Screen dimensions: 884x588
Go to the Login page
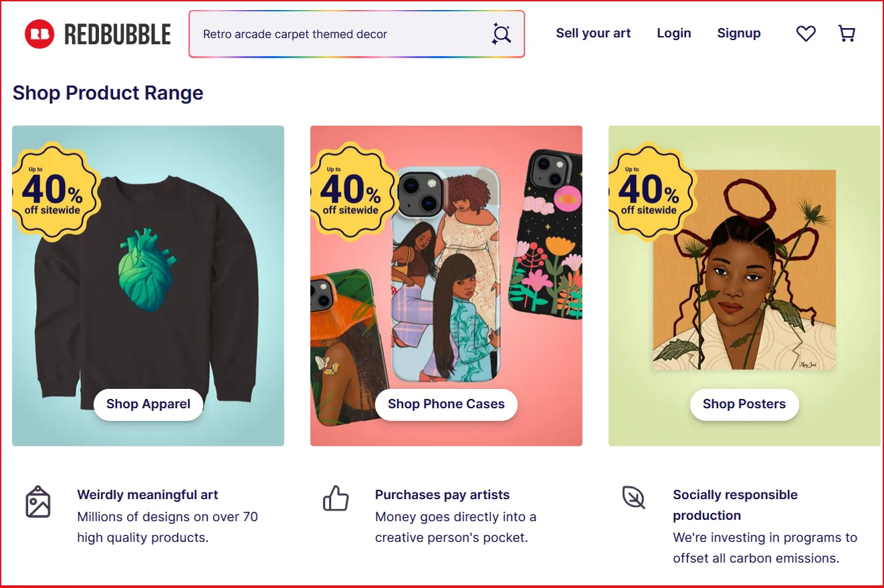tap(674, 33)
